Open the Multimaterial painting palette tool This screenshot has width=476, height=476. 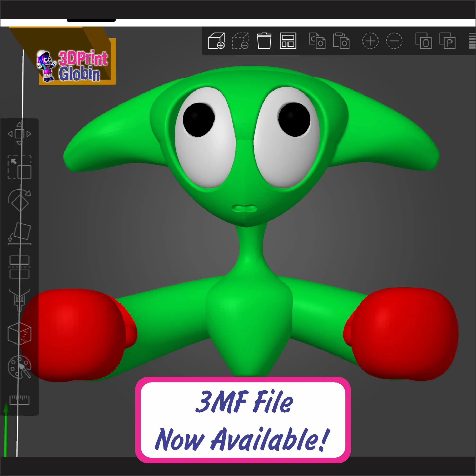19,367
